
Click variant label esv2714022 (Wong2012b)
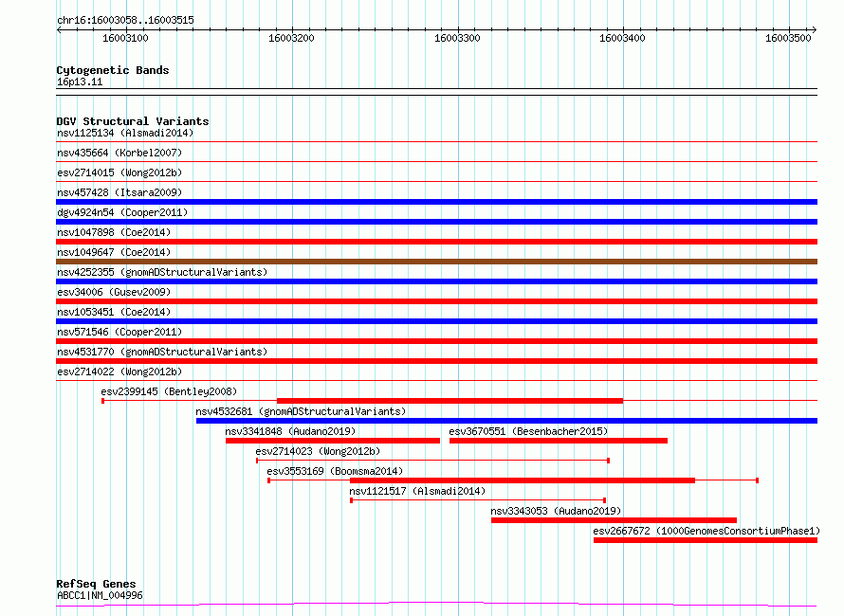(x=119, y=371)
